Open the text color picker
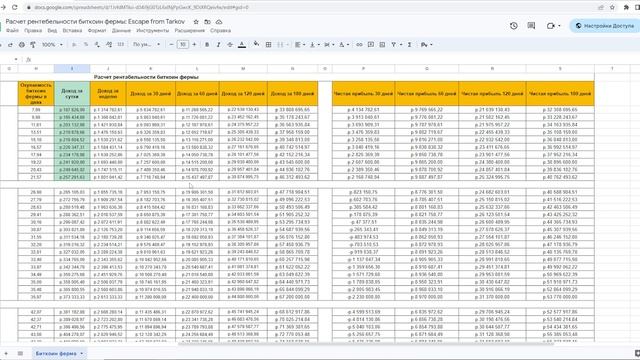The width and height of the screenshot is (640, 360). point(242,44)
